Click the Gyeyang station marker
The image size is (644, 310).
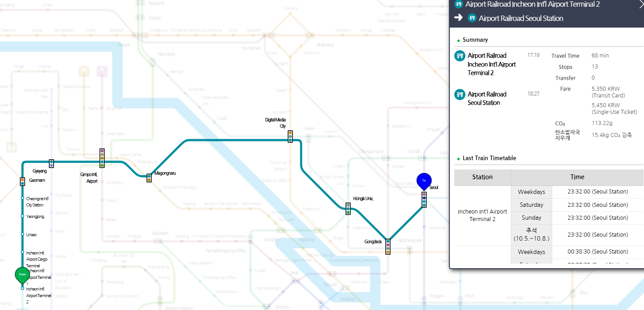point(51,163)
